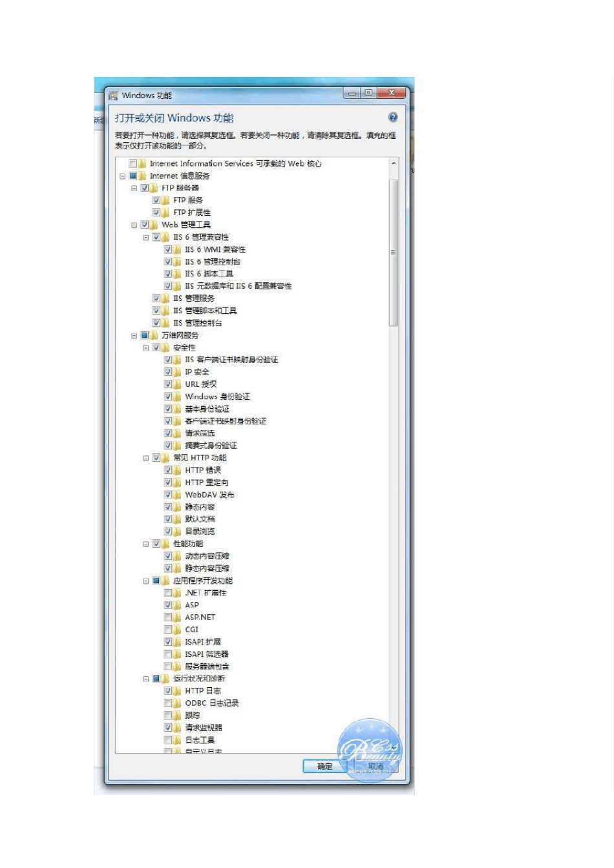Select the Web 管理工具 folder icon
The height and width of the screenshot is (868, 614).
point(154,225)
